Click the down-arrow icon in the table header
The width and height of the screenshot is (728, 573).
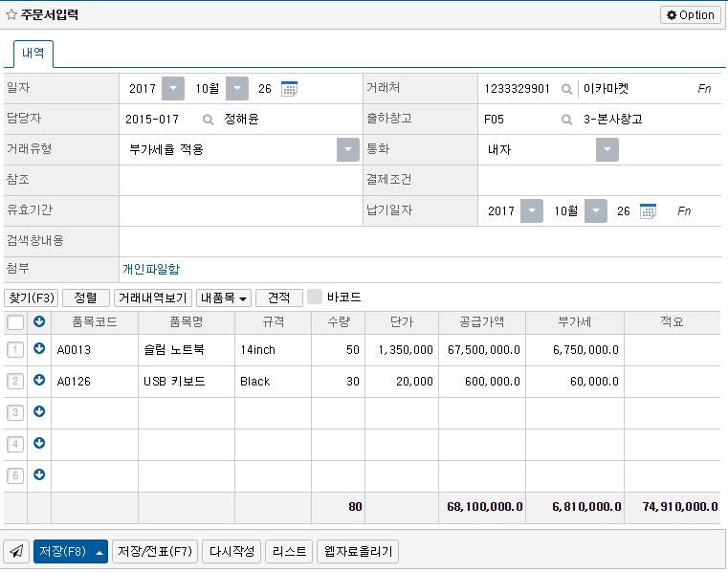(39, 321)
